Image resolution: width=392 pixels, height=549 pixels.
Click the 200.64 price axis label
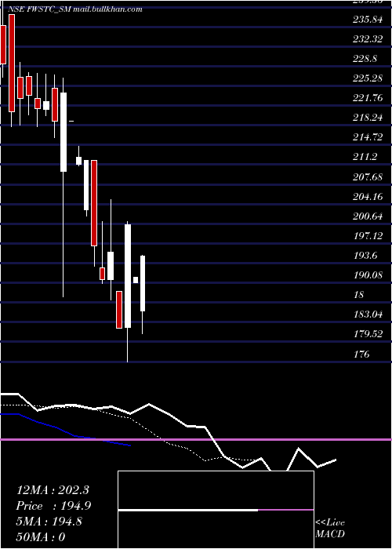click(x=368, y=216)
